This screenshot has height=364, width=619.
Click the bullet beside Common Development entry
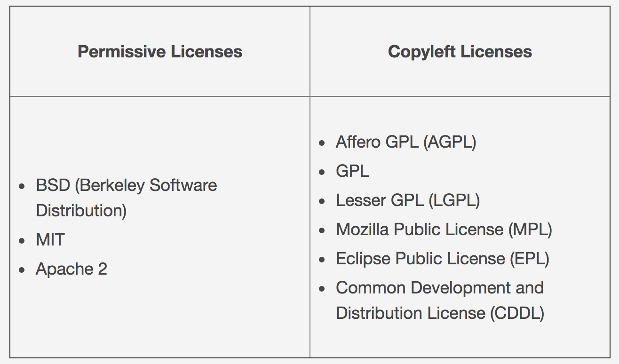[x=322, y=289]
